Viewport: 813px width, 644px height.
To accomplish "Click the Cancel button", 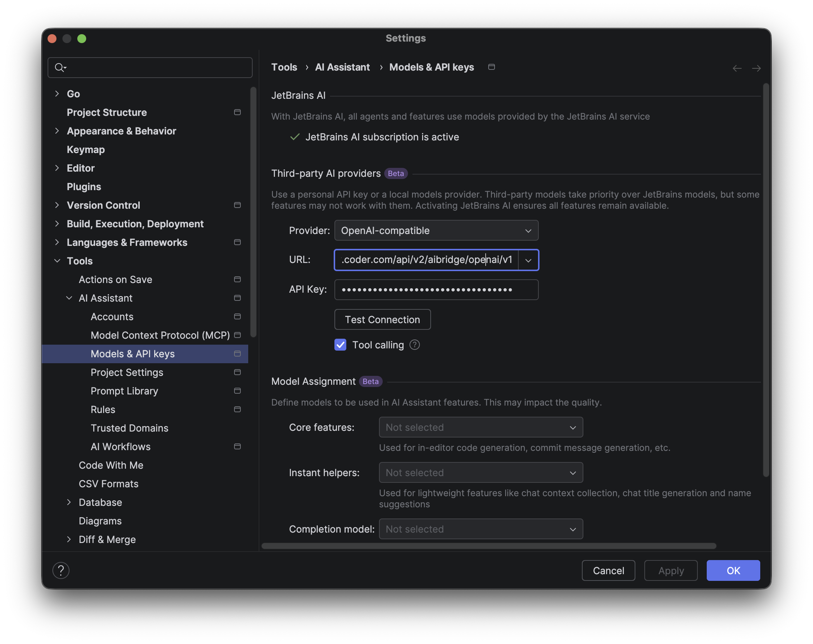I will click(608, 570).
